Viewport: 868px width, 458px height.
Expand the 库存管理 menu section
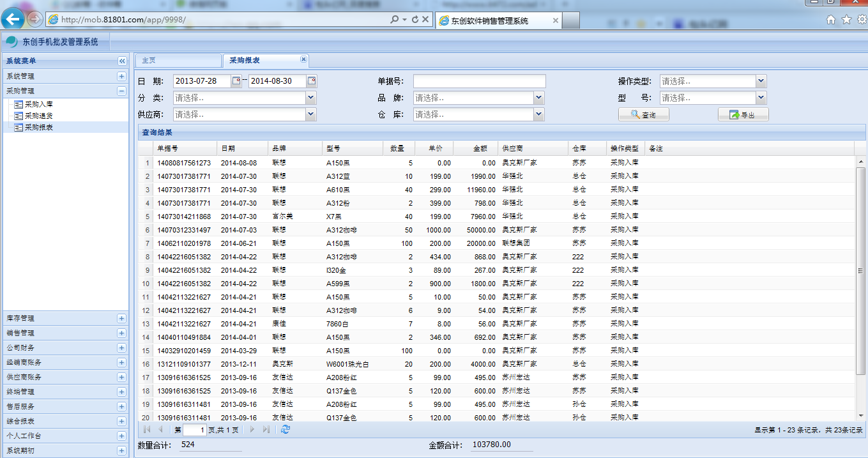pyautogui.click(x=121, y=318)
